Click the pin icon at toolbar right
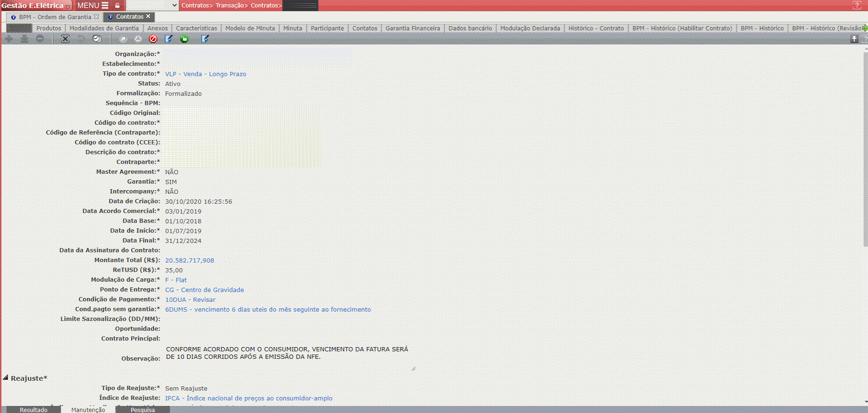This screenshot has height=413, width=868. [854, 39]
